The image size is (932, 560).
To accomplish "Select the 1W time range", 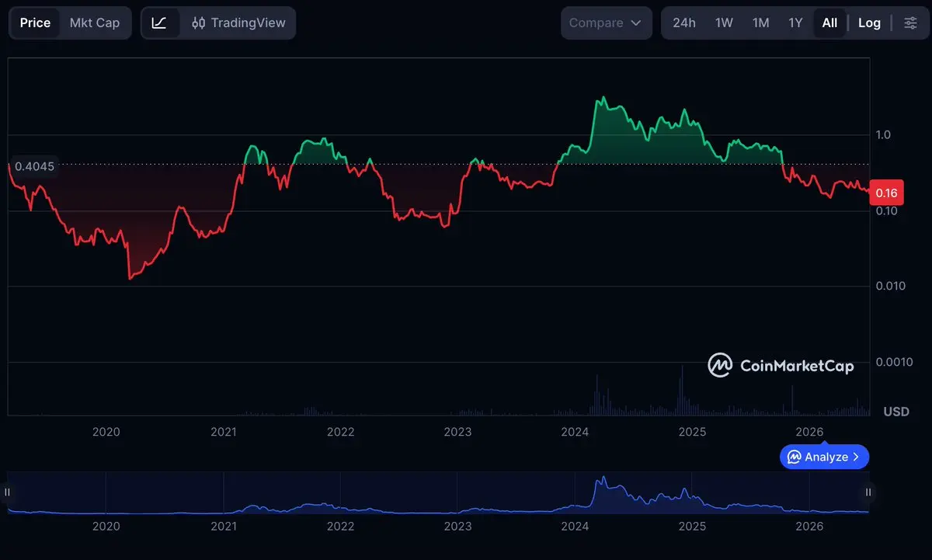I will [x=724, y=23].
